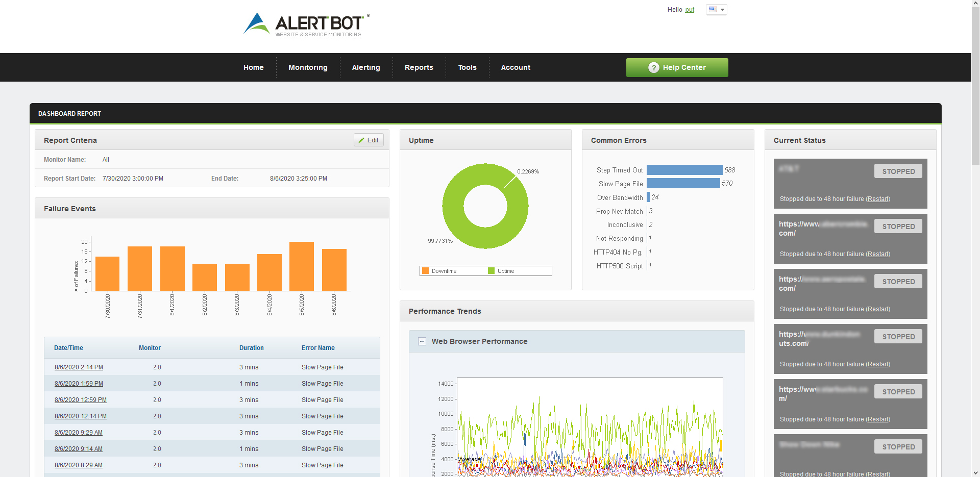Click the page scrollbar up arrow
The image size is (980, 477).
tap(975, 4)
